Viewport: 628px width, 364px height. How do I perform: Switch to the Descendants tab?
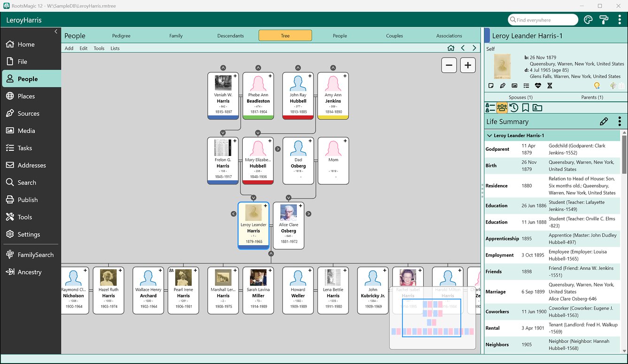[x=231, y=36]
